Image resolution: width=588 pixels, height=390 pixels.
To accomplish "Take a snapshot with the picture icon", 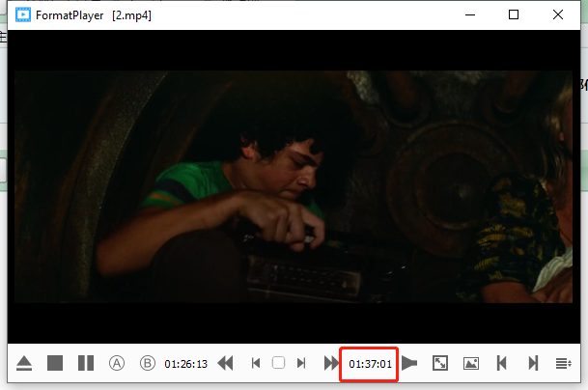I will (471, 363).
